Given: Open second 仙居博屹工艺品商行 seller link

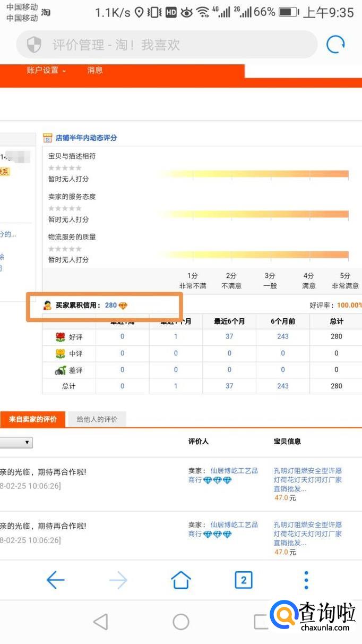Looking at the screenshot, I should click(x=223, y=529).
